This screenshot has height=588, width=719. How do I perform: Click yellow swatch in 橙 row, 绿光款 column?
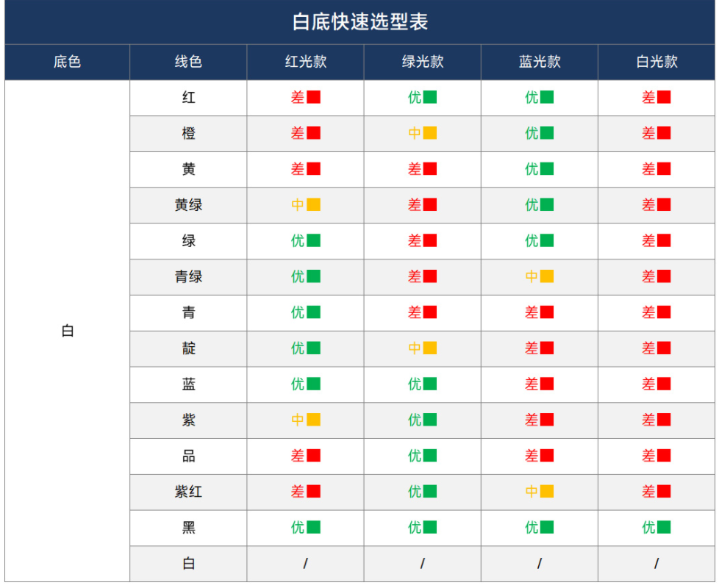(430, 133)
